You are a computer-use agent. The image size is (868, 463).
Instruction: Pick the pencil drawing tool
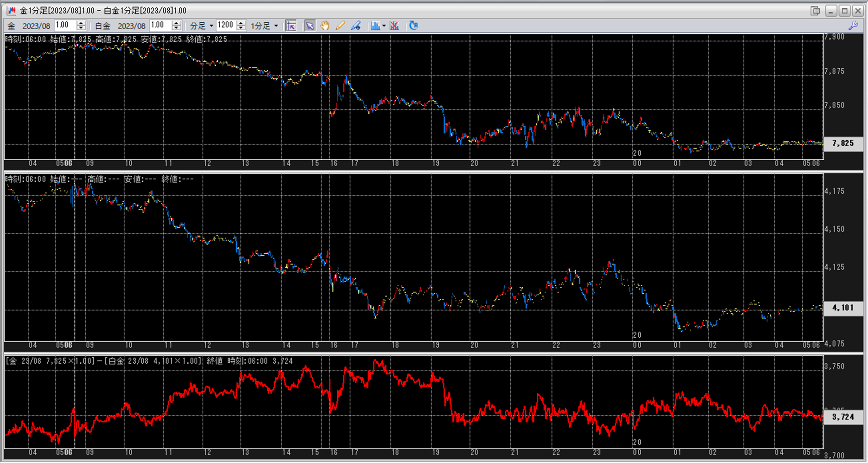[340, 26]
